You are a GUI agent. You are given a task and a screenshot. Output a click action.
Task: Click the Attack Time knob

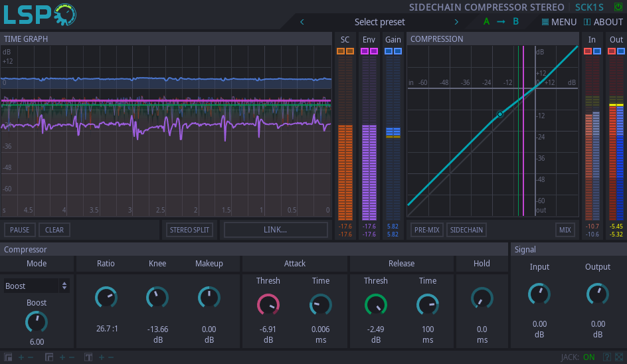321,305
